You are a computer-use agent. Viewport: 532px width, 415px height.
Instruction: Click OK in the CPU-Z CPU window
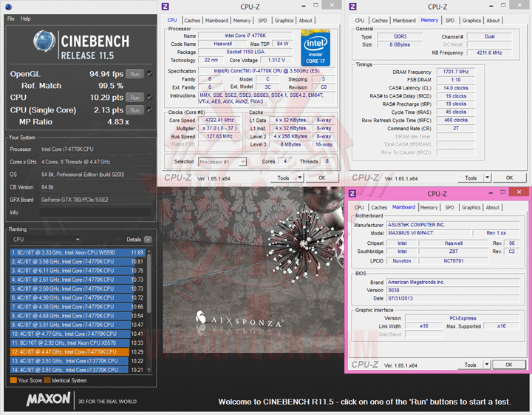(322, 178)
